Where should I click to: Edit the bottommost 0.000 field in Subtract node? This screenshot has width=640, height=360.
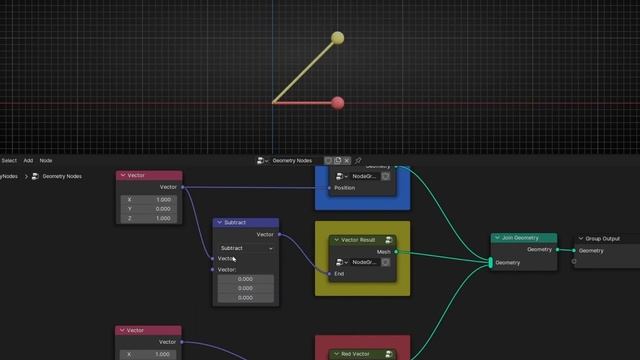(246, 298)
